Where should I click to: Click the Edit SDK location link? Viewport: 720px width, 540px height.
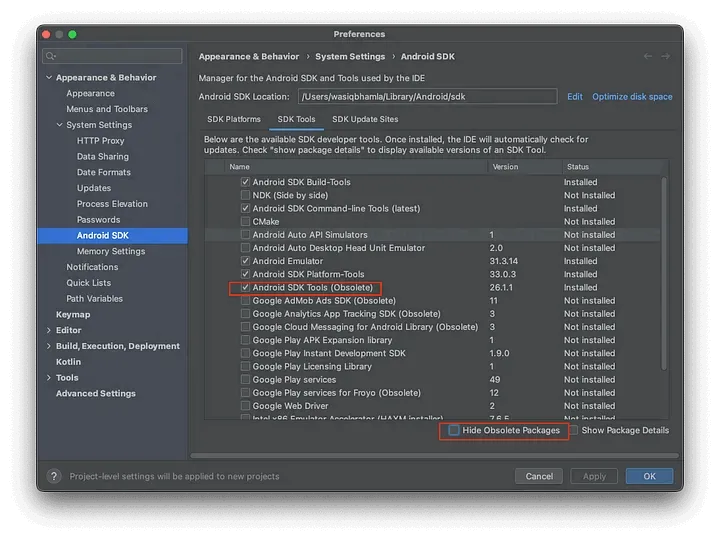[574, 96]
